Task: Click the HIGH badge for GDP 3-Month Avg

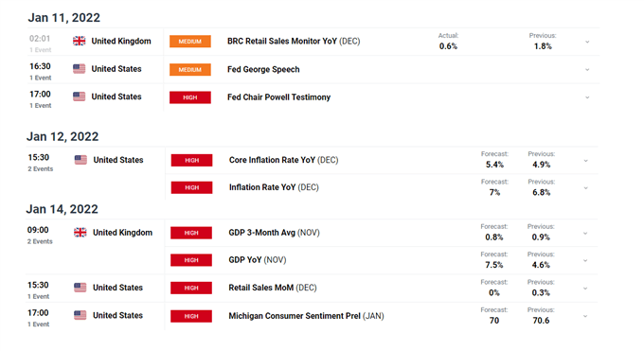Action: click(191, 233)
